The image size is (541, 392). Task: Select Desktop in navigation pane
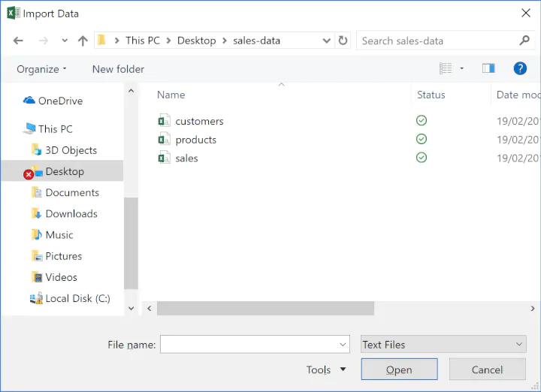click(65, 171)
